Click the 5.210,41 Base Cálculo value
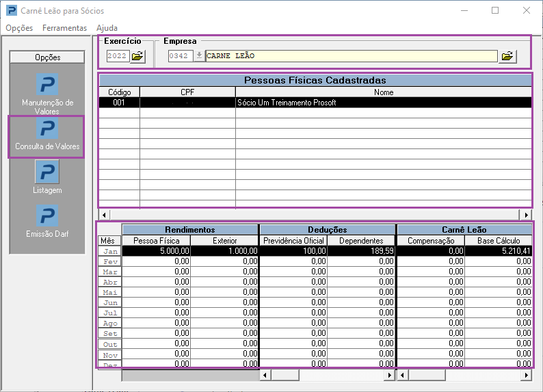 [x=499, y=251]
